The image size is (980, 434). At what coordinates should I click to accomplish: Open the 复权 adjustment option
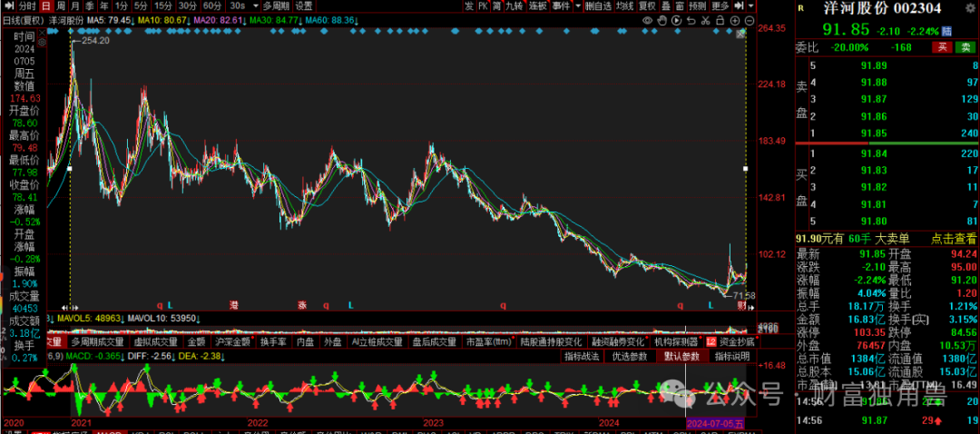[647, 5]
